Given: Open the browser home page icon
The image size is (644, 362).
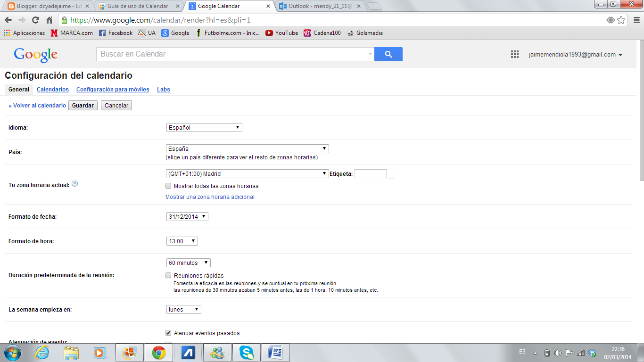Looking at the screenshot, I should point(49,20).
